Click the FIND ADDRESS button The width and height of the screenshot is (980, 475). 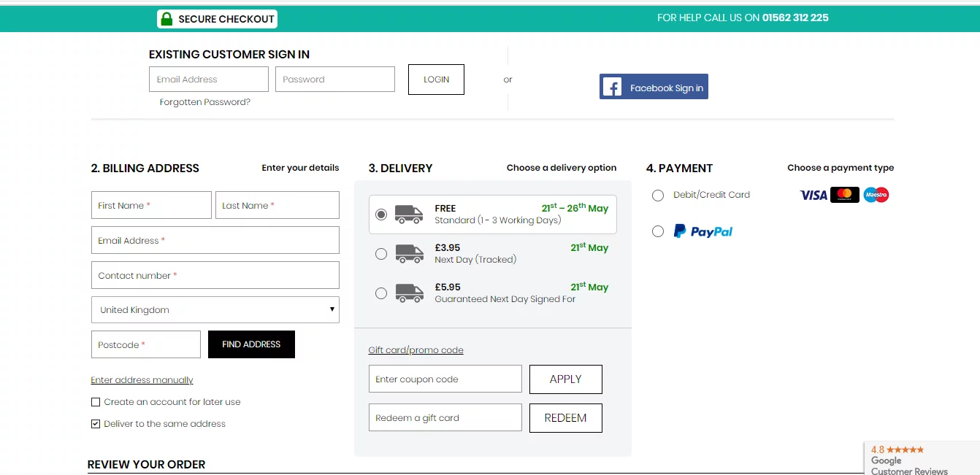tap(251, 344)
